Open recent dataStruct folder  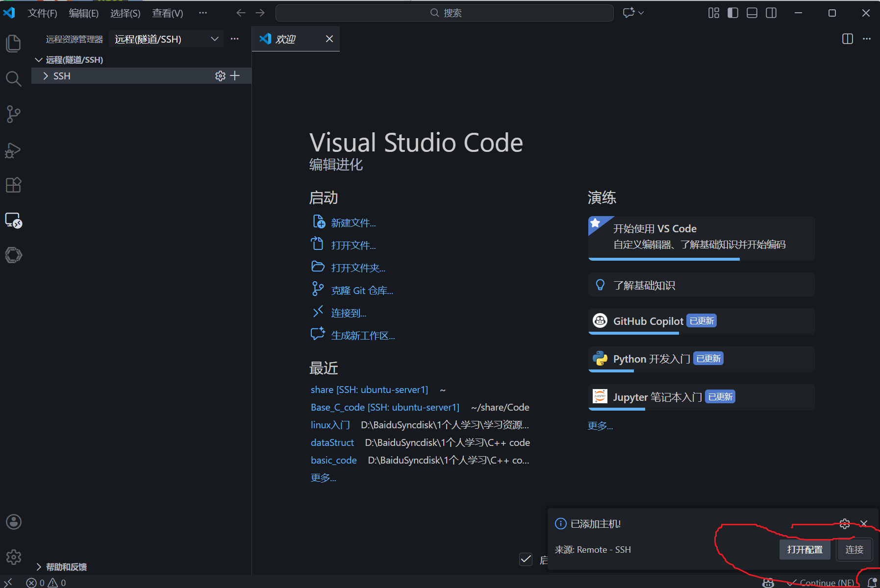pos(332,442)
